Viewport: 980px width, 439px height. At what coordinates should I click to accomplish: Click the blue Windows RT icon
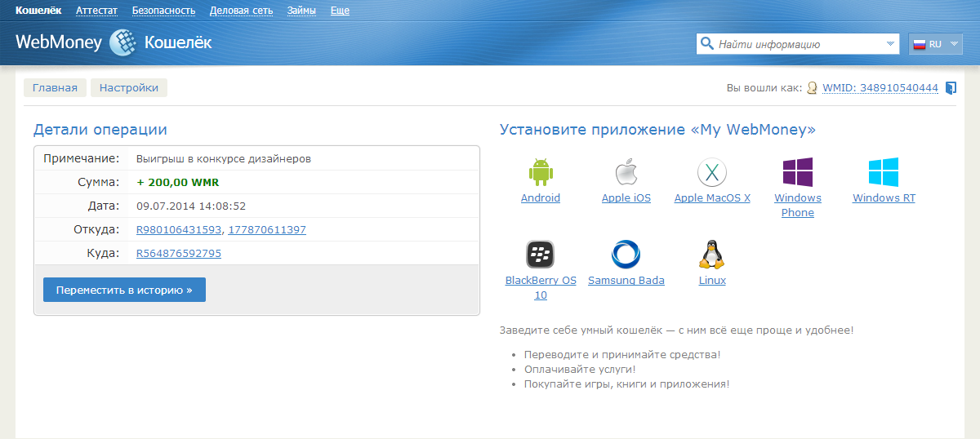tap(884, 173)
